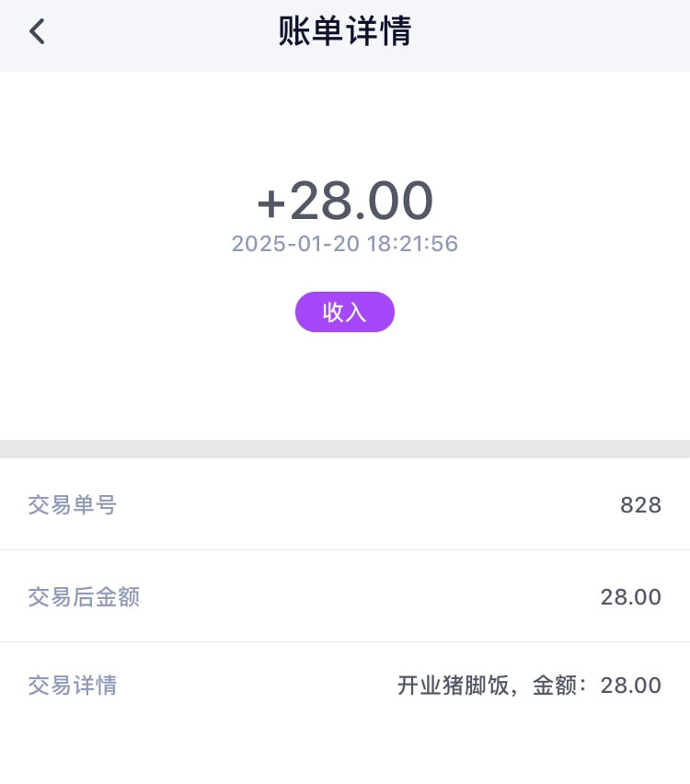690x784 pixels.
Task: Click the 开业猪脚饭 text in details
Action: pyautogui.click(x=453, y=686)
